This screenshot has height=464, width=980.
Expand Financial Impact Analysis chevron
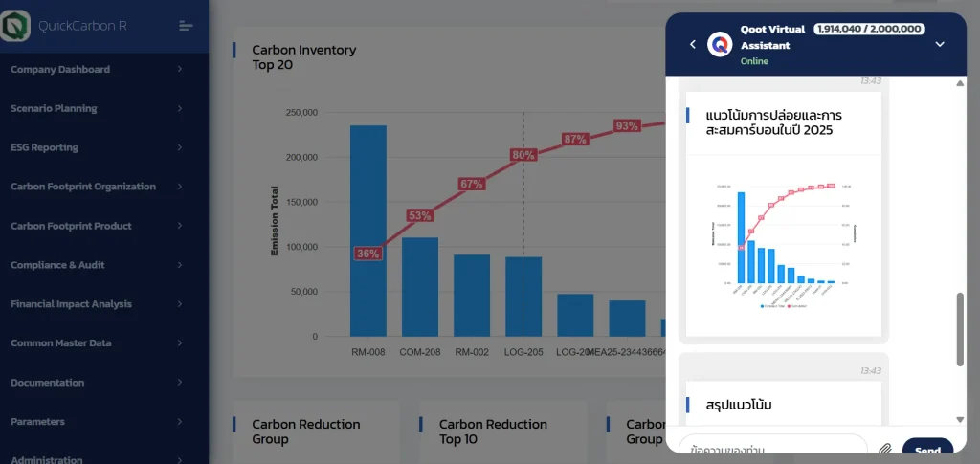click(180, 304)
